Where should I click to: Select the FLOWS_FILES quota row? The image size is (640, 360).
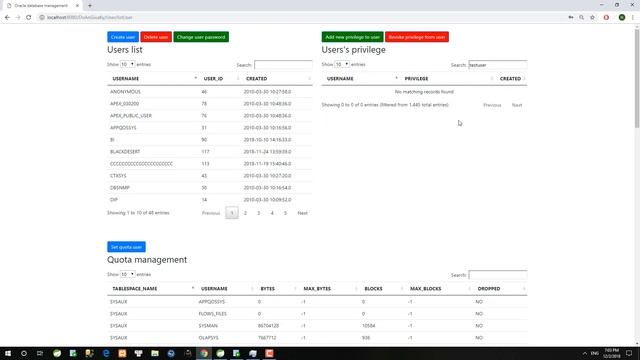pos(317,314)
